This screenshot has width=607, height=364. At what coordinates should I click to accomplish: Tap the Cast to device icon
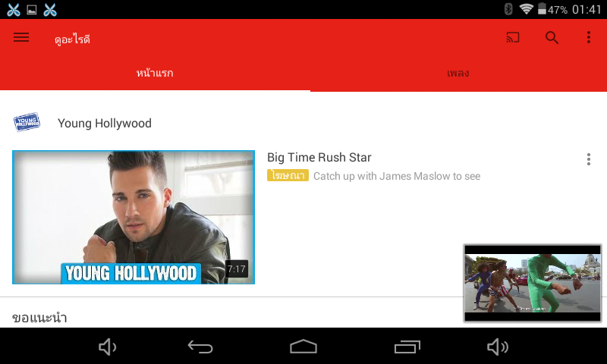coord(513,37)
